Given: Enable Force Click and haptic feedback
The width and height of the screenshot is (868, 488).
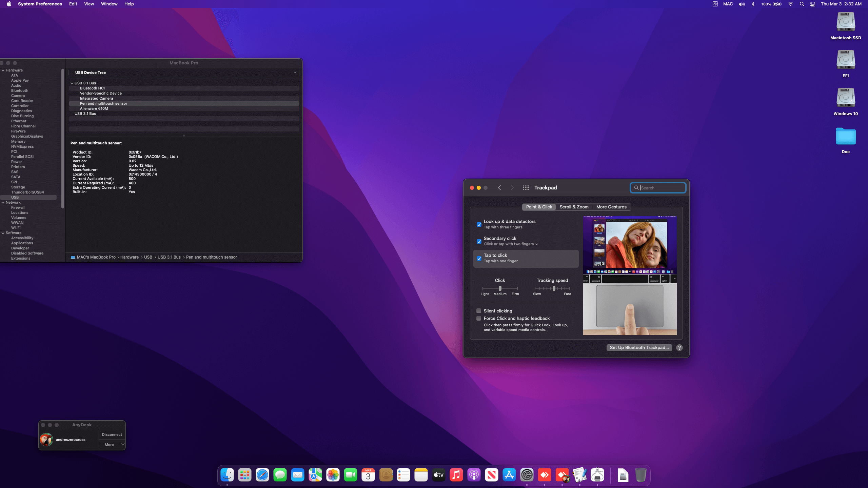Looking at the screenshot, I should (479, 318).
